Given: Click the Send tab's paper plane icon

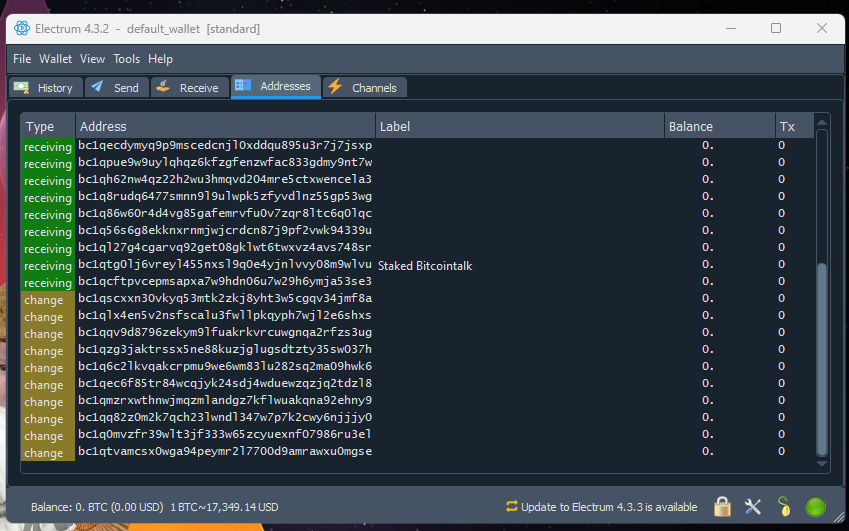Looking at the screenshot, I should click(97, 87).
